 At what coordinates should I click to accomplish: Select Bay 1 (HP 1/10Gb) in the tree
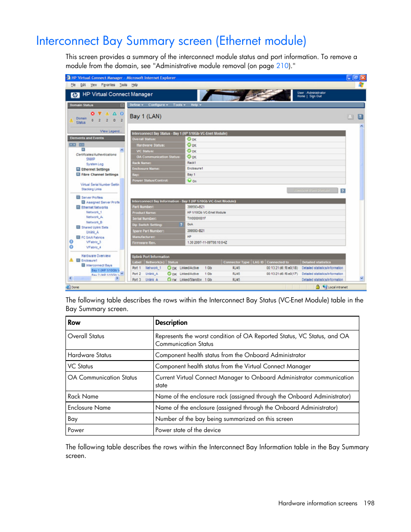105,271
